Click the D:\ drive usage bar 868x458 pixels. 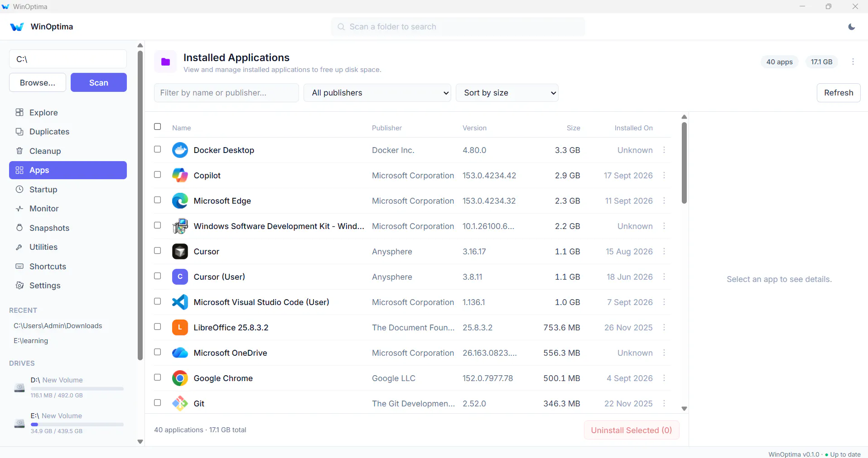point(77,389)
